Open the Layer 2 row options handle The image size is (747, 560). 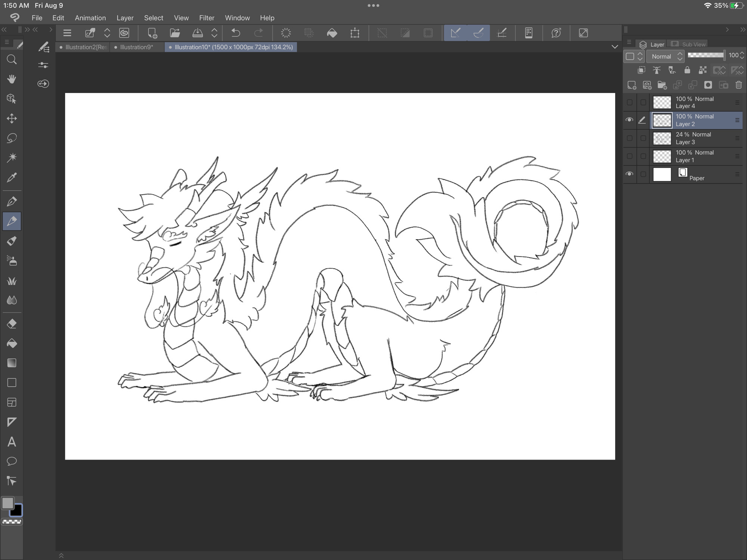(x=737, y=120)
